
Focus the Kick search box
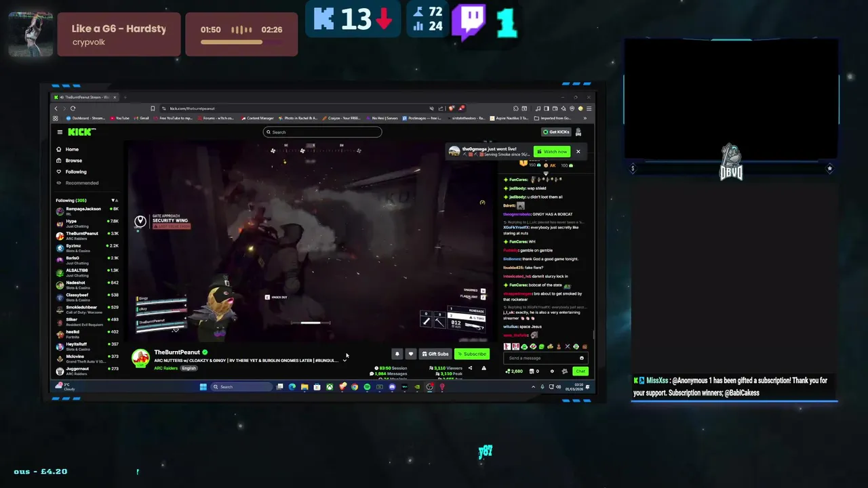pos(323,132)
